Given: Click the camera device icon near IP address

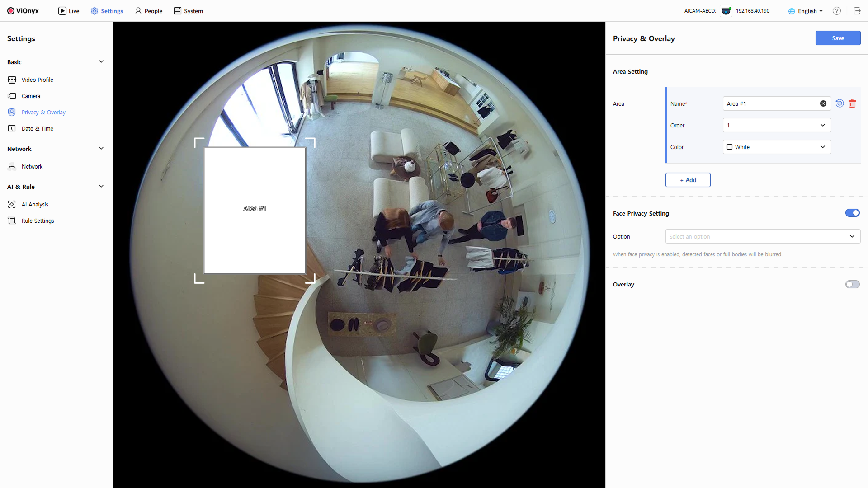Looking at the screenshot, I should point(726,11).
